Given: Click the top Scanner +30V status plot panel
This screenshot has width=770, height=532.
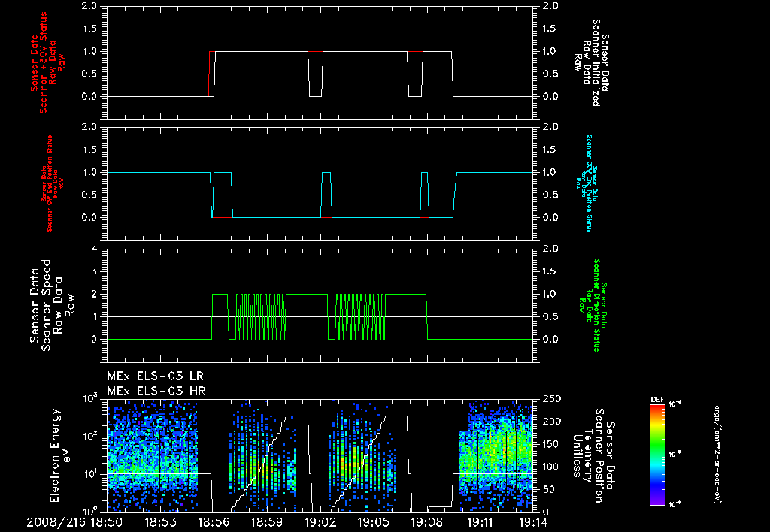Looking at the screenshot, I should tap(320, 62).
